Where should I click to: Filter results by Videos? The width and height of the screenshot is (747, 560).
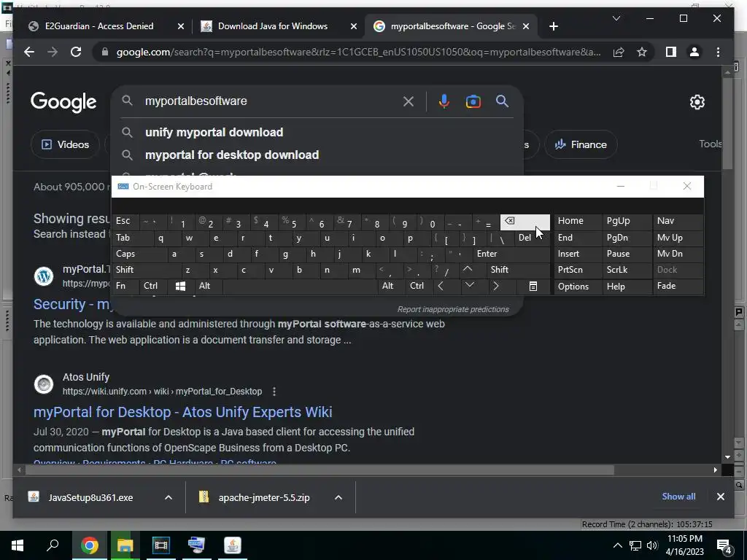coord(65,144)
